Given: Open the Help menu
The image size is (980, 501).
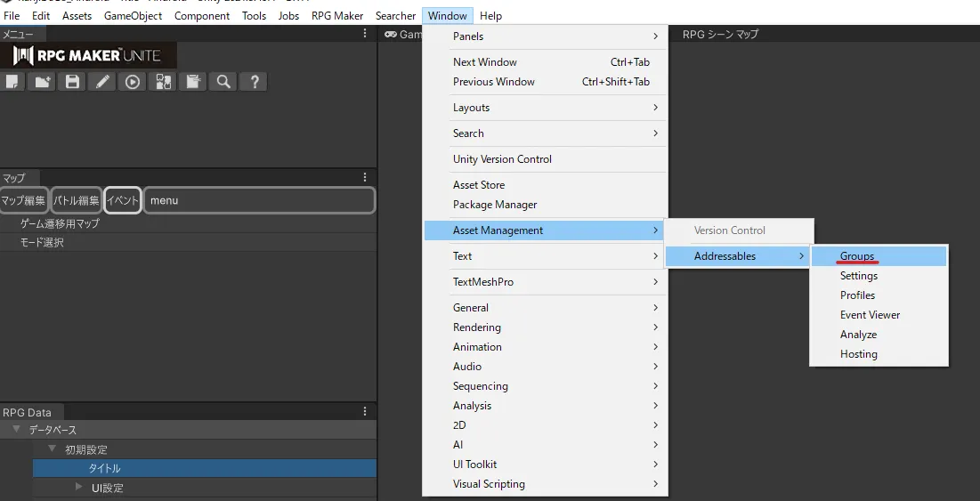Looking at the screenshot, I should (490, 16).
